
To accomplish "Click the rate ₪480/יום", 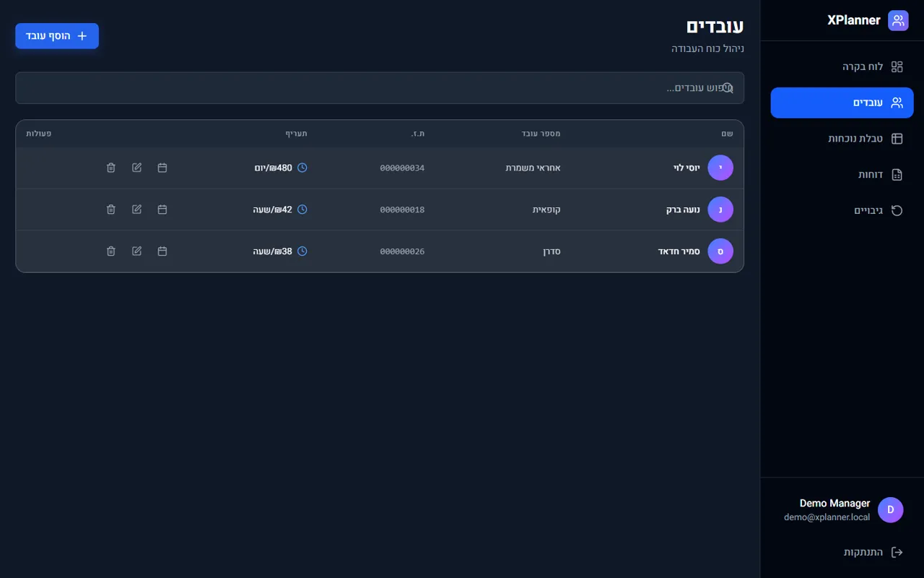I will point(274,168).
